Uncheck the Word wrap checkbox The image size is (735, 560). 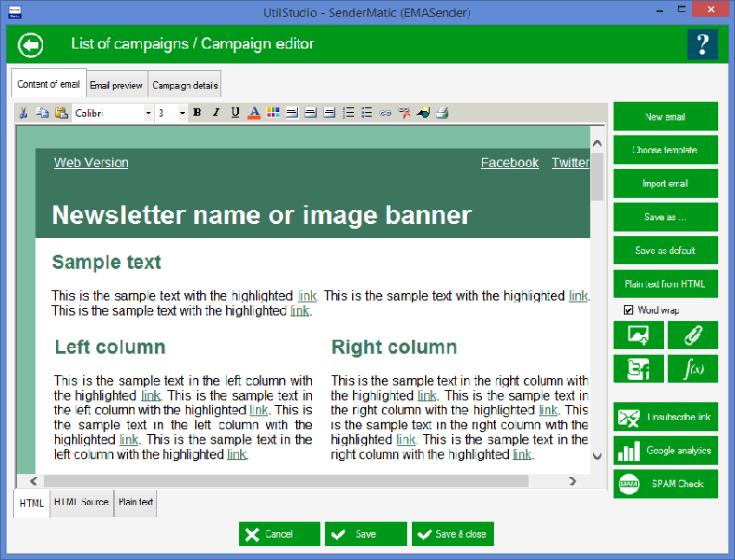629,310
